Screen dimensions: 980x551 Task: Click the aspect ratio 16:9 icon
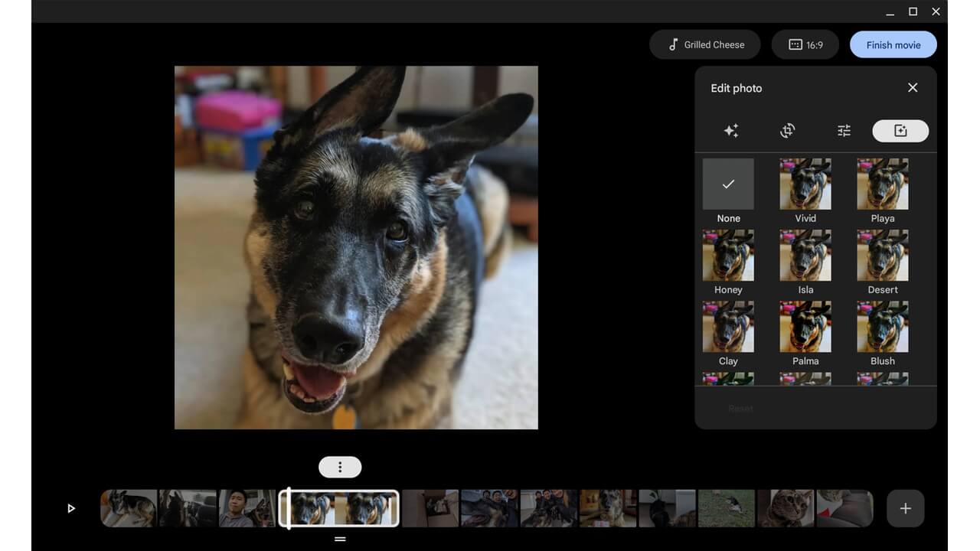[794, 44]
